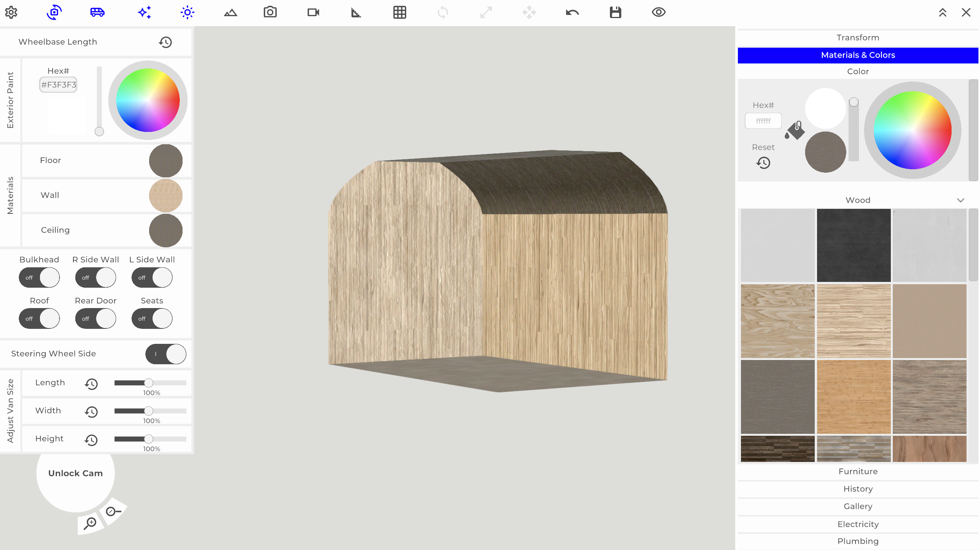This screenshot has height=550, width=980.
Task: Select the orange honey wood texture thumbnail
Action: tap(854, 397)
